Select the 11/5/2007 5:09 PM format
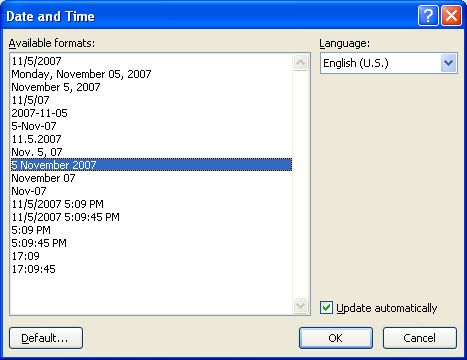 tap(151, 204)
